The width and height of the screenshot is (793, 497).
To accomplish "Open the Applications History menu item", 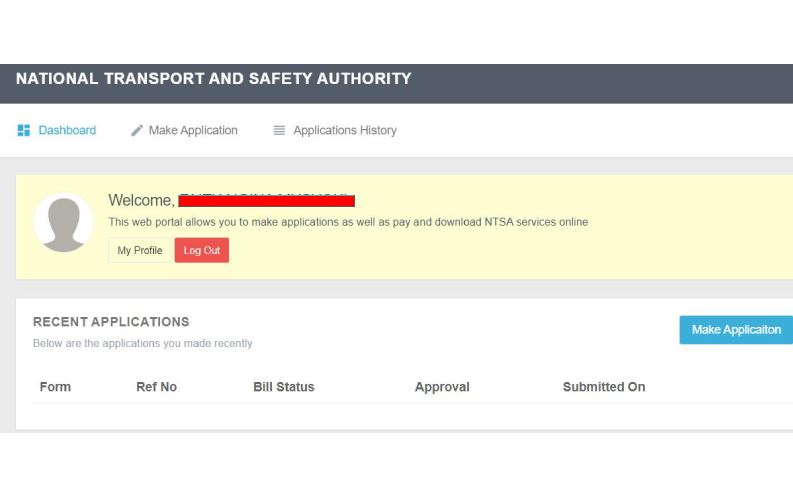I will point(335,130).
